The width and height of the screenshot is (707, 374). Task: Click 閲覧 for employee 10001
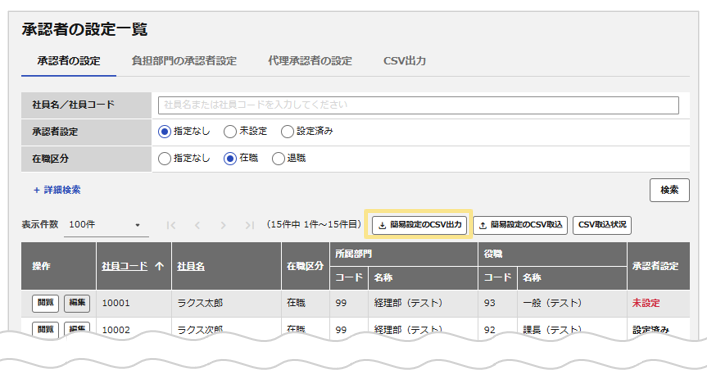pyautogui.click(x=46, y=303)
